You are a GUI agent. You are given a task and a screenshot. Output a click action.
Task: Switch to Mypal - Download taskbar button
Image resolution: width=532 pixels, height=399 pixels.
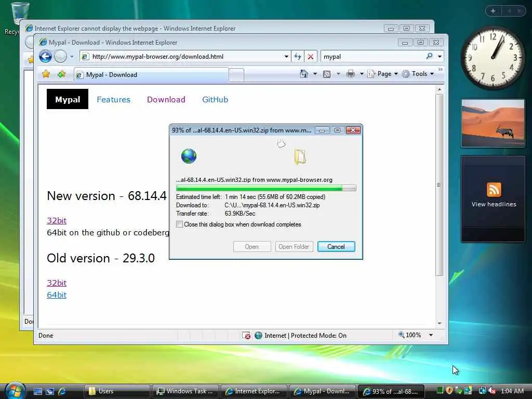pyautogui.click(x=323, y=391)
